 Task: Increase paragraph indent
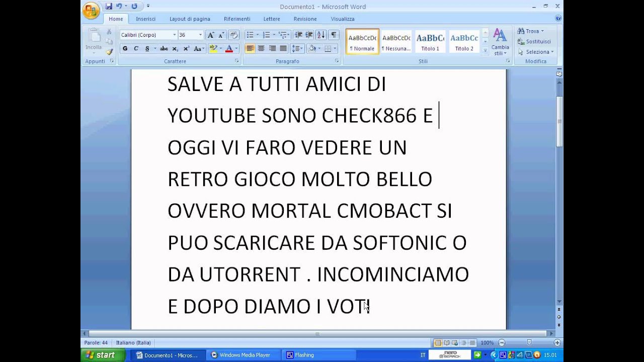pyautogui.click(x=309, y=35)
